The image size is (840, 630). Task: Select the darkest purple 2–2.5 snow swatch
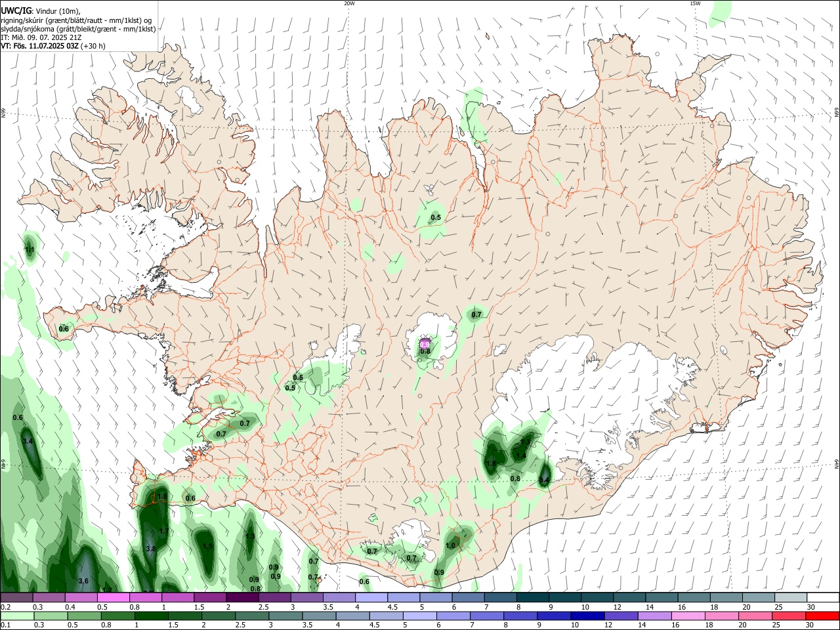pos(242,598)
